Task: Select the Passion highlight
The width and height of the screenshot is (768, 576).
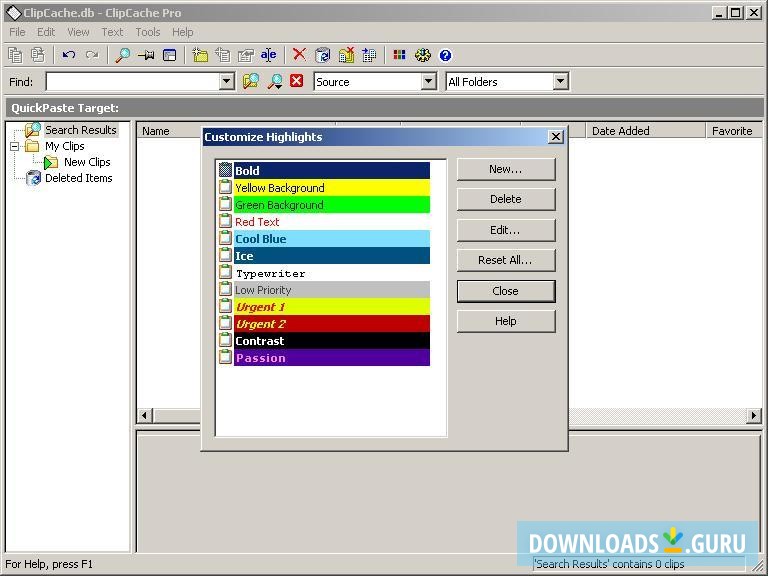Action: (x=324, y=358)
